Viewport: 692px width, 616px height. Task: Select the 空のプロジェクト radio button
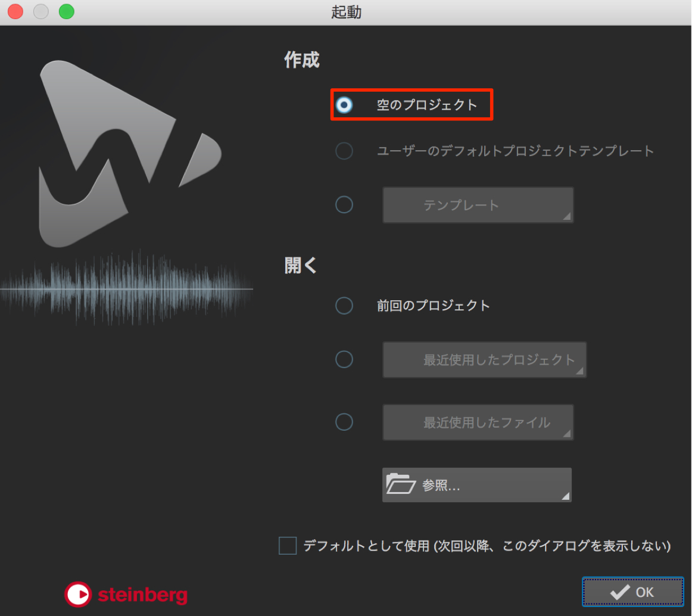[344, 105]
